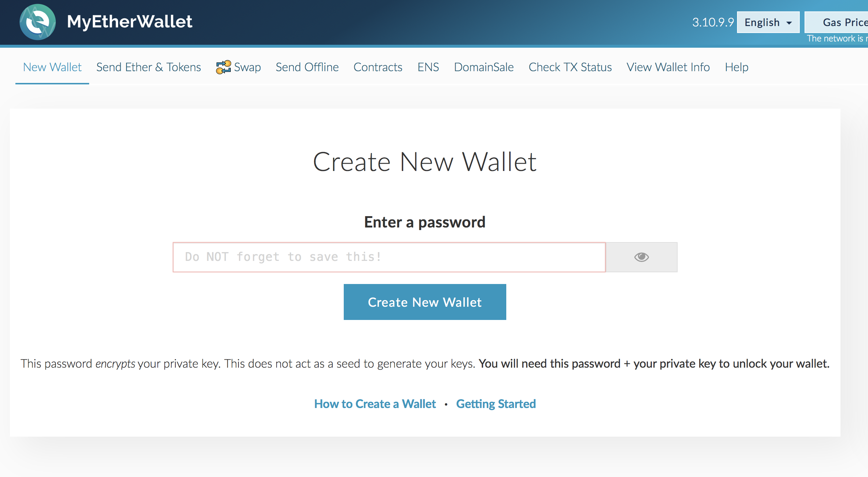Toggle password visibility eye icon
This screenshot has width=868, height=477.
coord(642,257)
